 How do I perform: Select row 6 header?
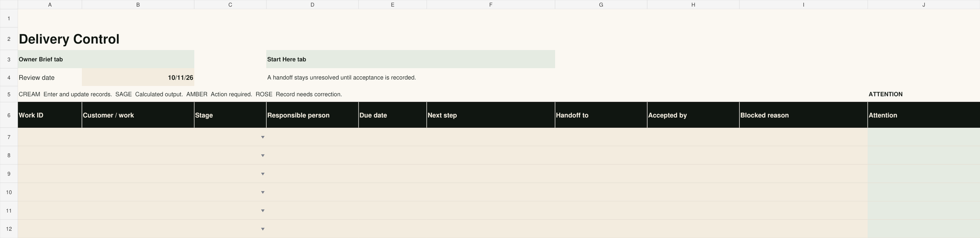point(9,115)
